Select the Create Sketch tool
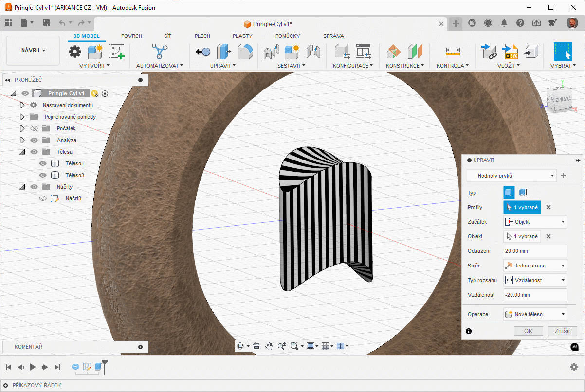Viewport: 585px width, 392px height. tap(116, 52)
